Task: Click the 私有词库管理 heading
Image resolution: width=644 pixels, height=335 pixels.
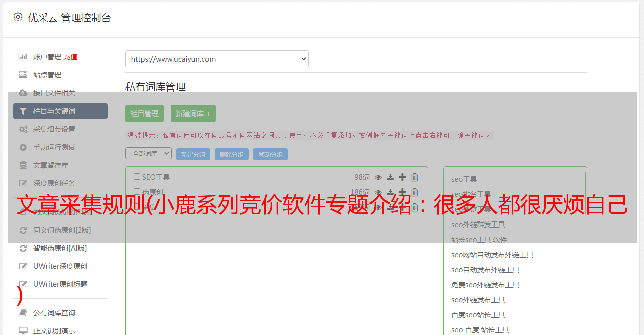Action: point(156,87)
